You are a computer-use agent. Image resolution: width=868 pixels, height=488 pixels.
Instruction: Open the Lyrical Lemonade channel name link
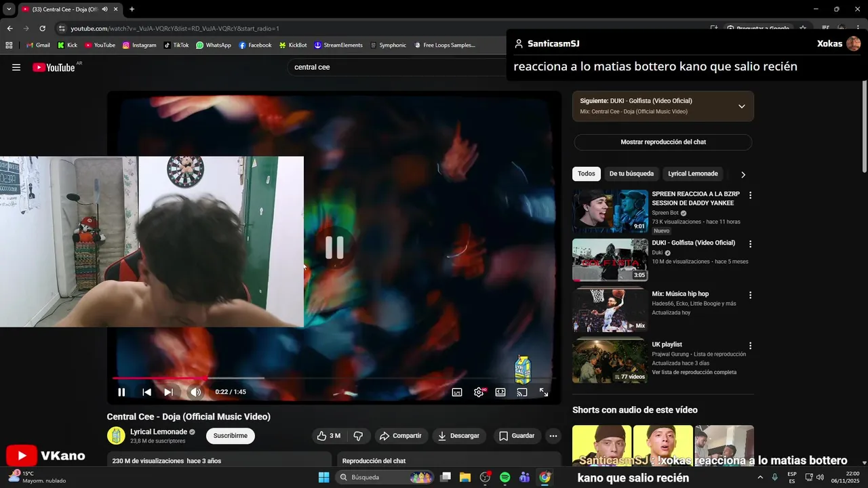pyautogui.click(x=159, y=432)
